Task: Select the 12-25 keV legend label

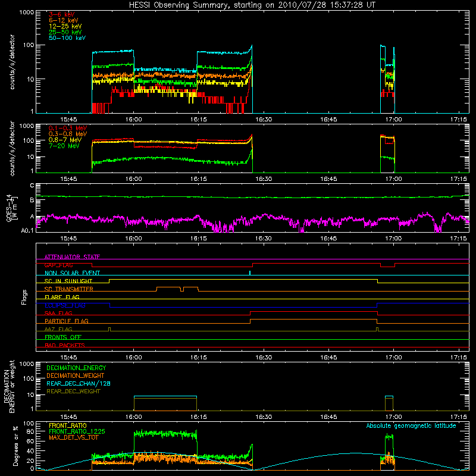Action: point(65,26)
